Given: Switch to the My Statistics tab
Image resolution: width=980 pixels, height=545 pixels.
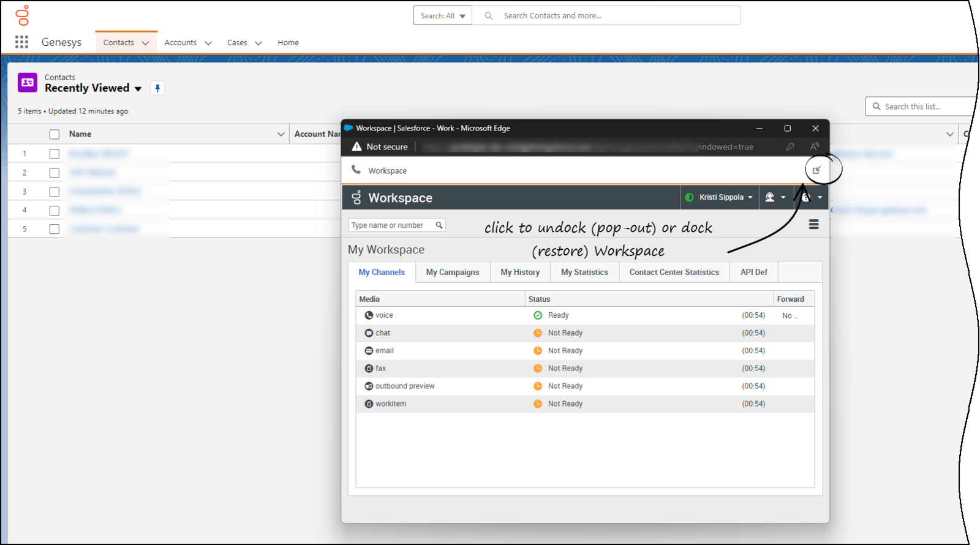Looking at the screenshot, I should tap(584, 272).
